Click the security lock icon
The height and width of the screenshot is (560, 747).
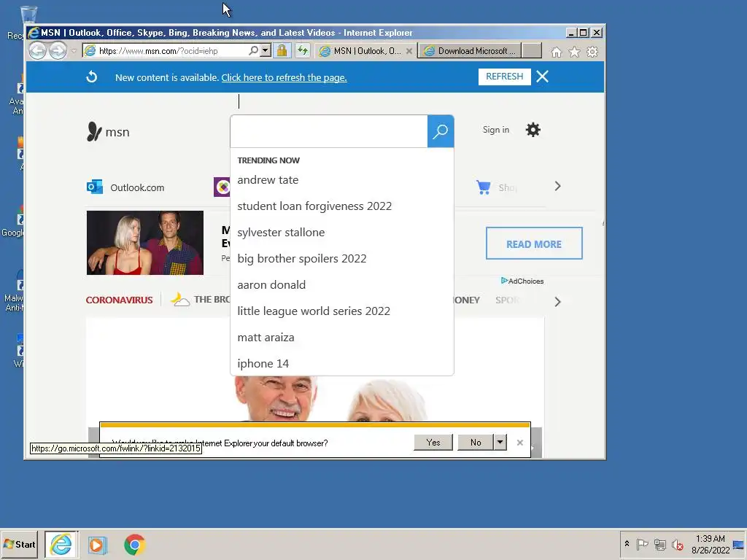282,50
